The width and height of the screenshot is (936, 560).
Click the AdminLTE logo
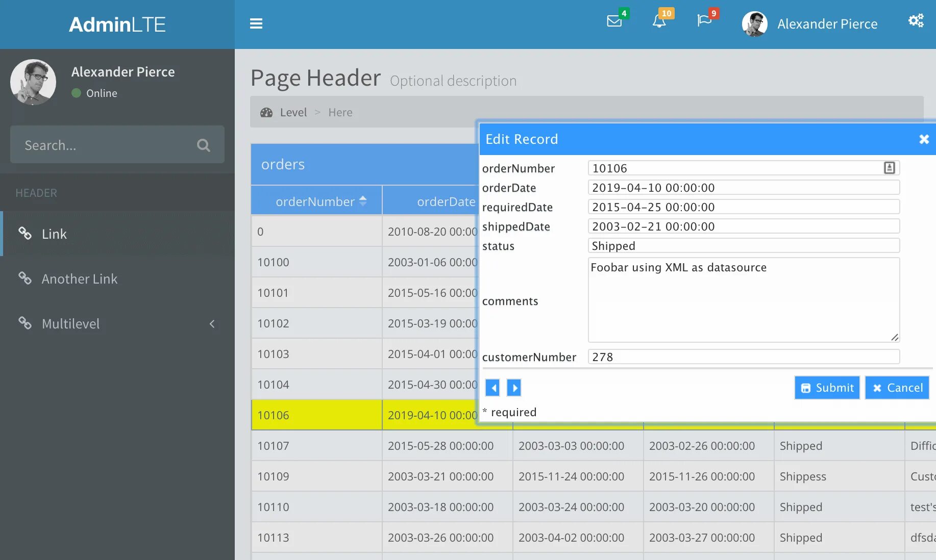point(117,24)
